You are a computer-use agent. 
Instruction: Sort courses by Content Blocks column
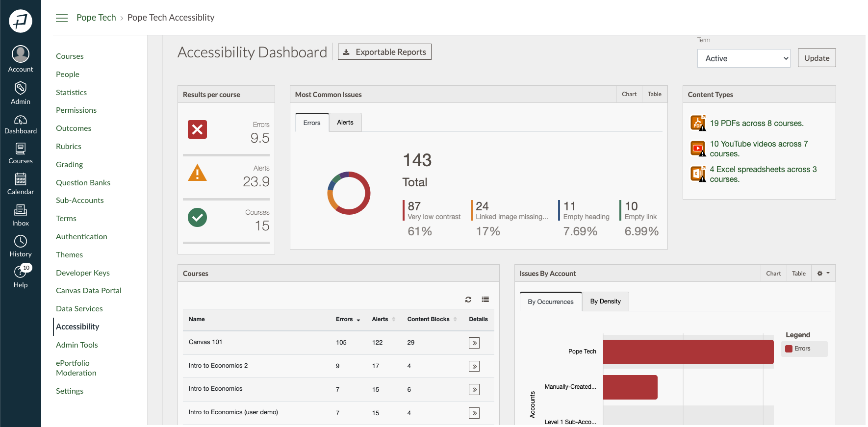click(432, 319)
